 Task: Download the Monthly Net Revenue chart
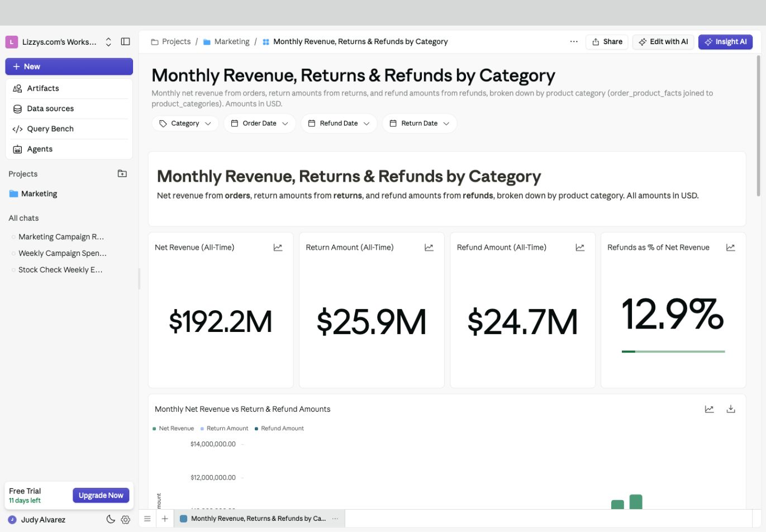(730, 409)
